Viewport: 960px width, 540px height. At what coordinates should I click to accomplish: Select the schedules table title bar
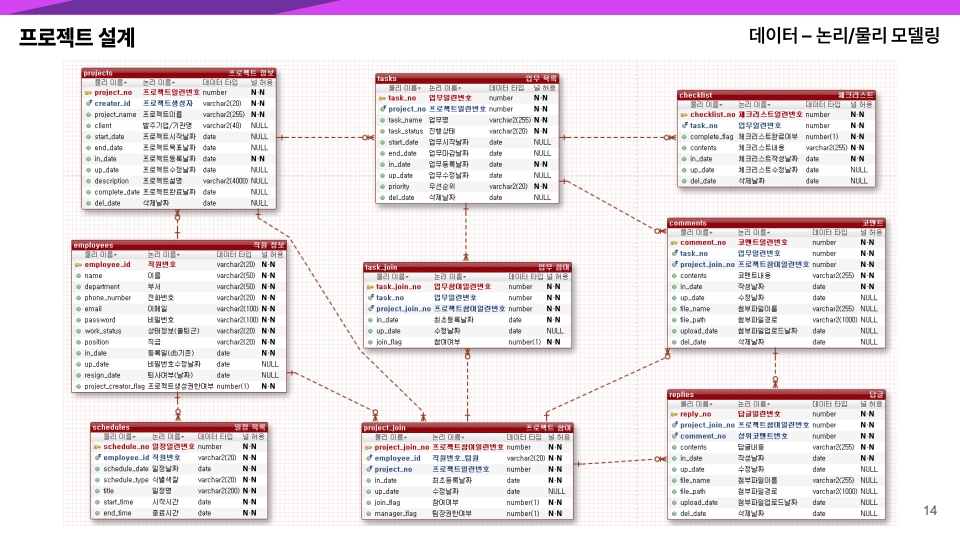pyautogui.click(x=179, y=427)
